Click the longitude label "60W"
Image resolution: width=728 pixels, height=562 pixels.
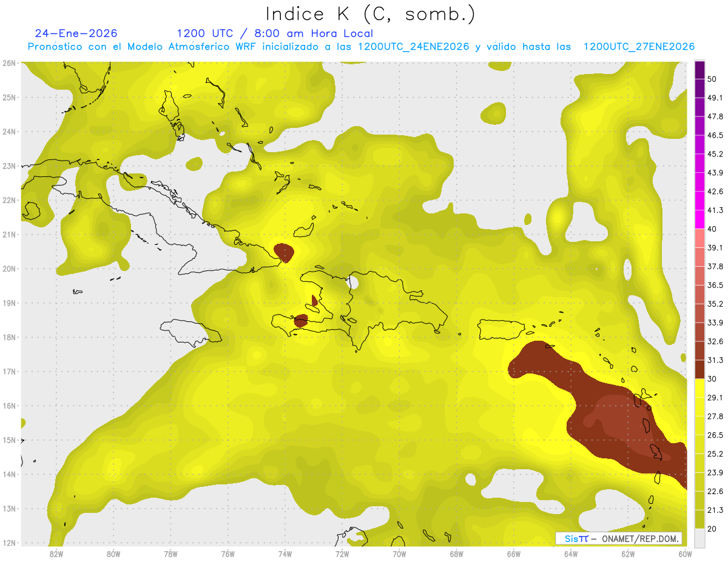685,554
